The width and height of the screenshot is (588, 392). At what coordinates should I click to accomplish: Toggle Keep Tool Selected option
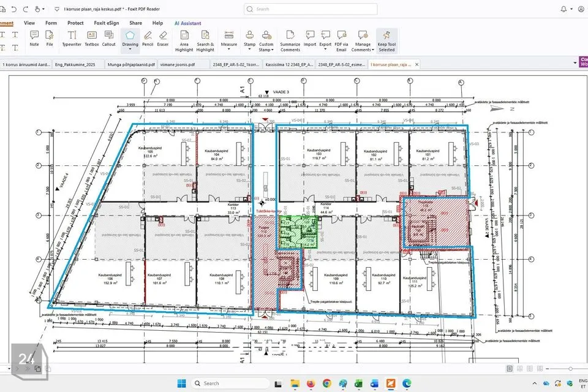(x=386, y=40)
